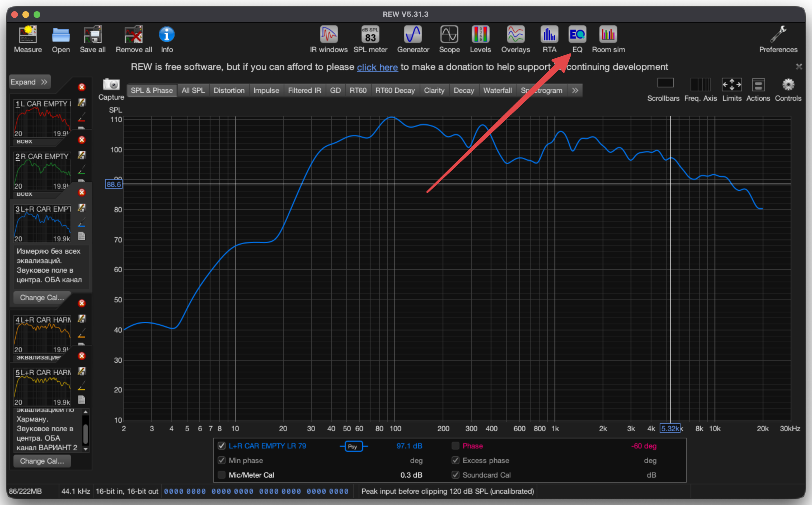Enable the Mic/Meter Cal trace
The image size is (812, 505).
point(221,474)
